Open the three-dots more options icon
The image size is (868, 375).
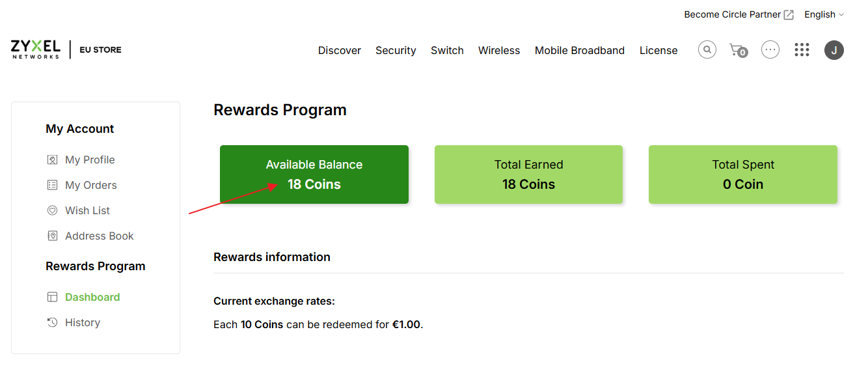[x=770, y=49]
